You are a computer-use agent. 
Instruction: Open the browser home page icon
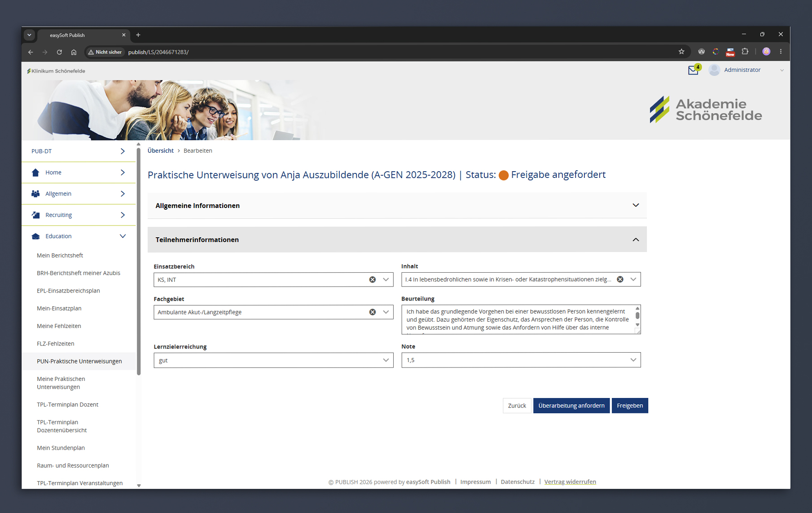[74, 52]
